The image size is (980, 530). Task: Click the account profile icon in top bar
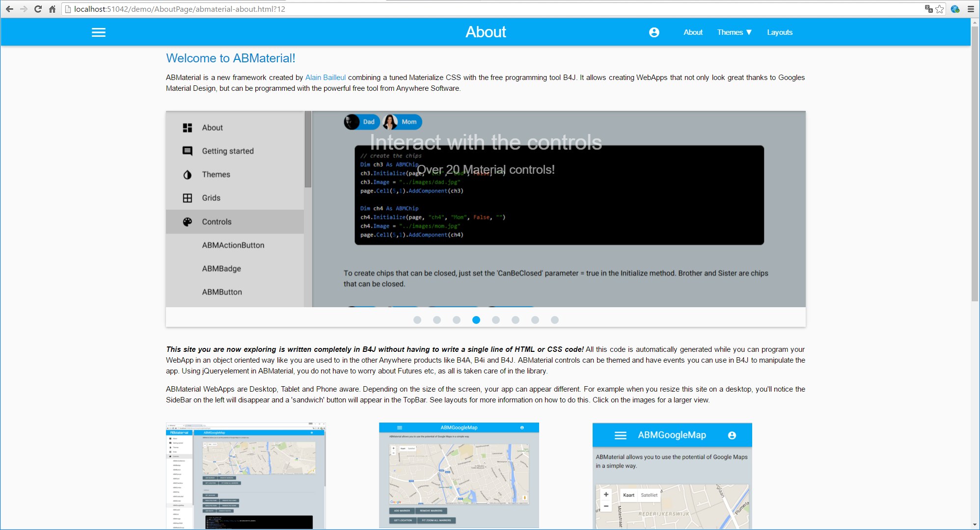tap(654, 32)
